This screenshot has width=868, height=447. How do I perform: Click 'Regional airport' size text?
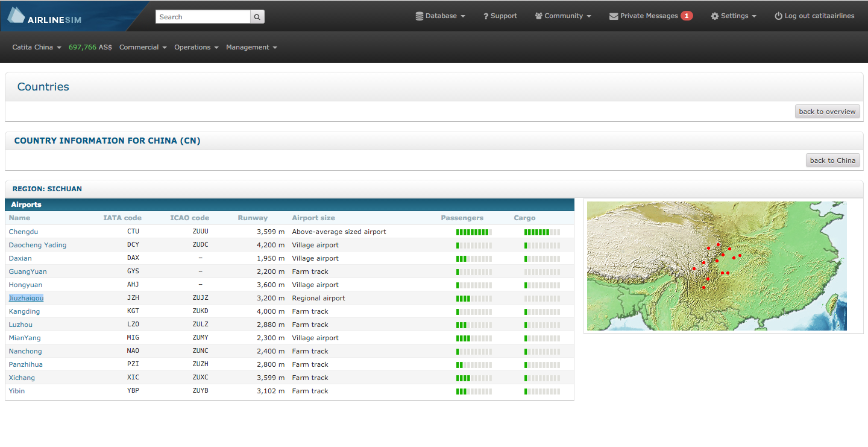click(x=318, y=298)
